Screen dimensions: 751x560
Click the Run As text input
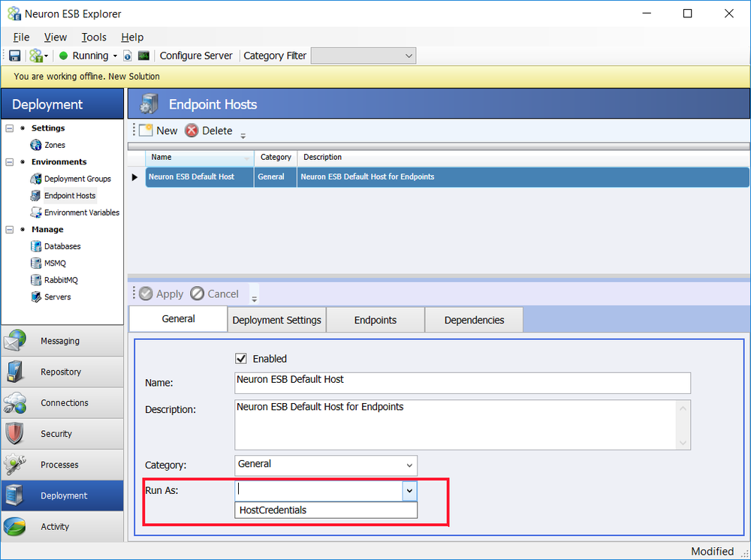coord(318,491)
